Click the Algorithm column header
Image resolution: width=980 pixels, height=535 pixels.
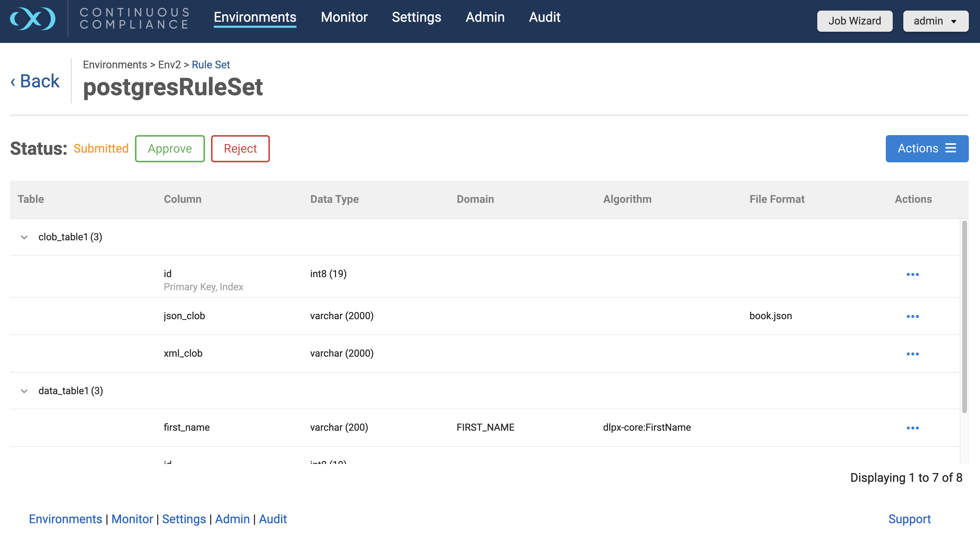pos(627,199)
